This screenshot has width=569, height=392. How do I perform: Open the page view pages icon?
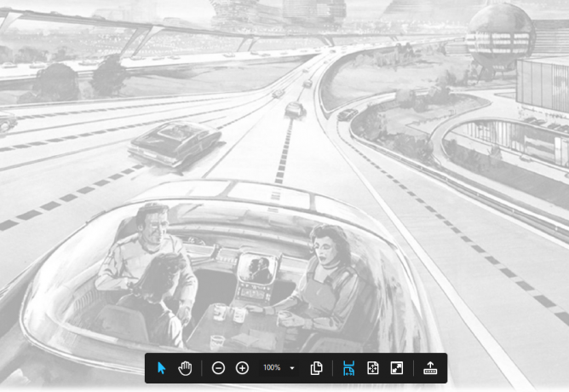[x=316, y=368]
